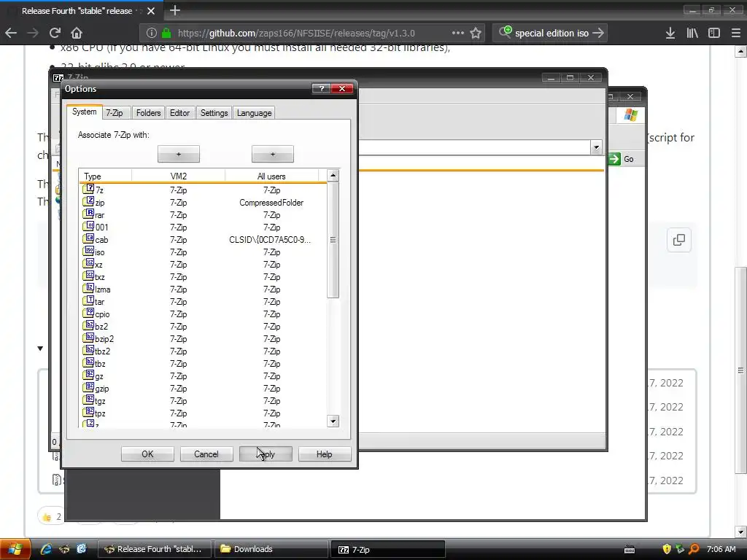Click Apply in Options dialog
The height and width of the screenshot is (560, 747).
coord(266,454)
